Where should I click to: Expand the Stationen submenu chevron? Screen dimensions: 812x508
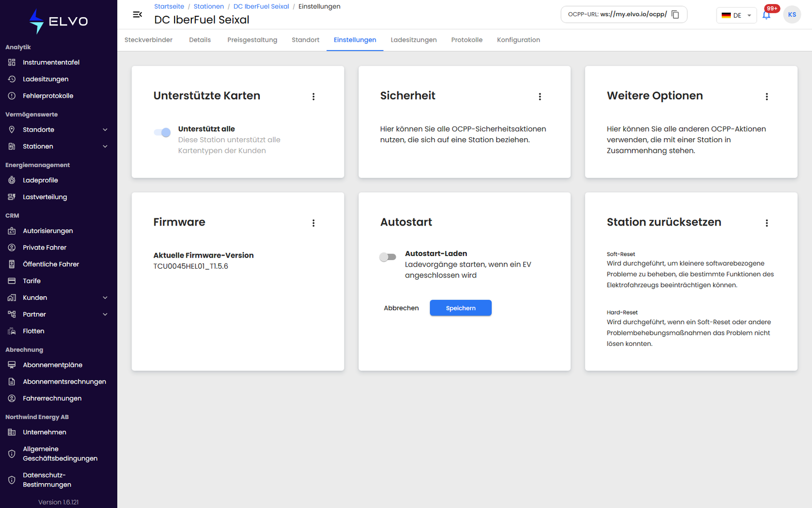pyautogui.click(x=105, y=146)
